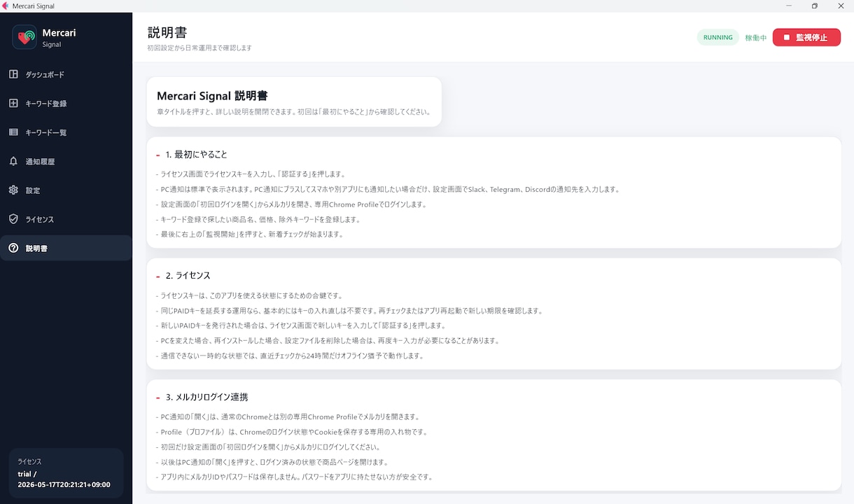Click the RUNNING status badge

(717, 38)
